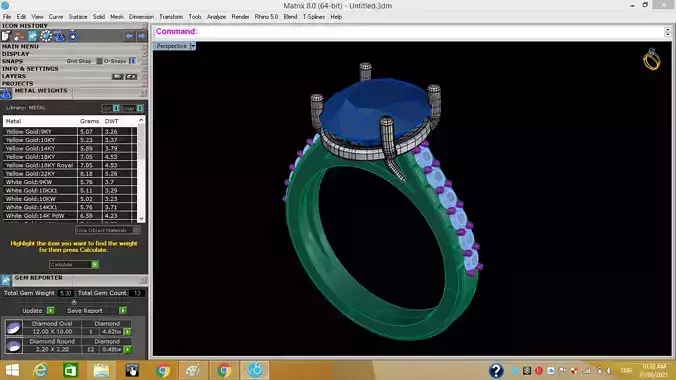Click the Update button
Viewport: 676px width, 380px height.
pyautogui.click(x=32, y=311)
